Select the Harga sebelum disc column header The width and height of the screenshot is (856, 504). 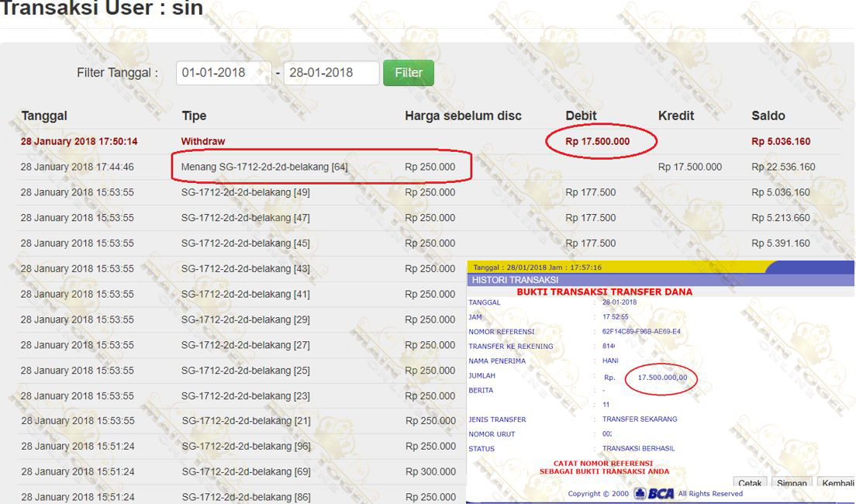tap(463, 116)
